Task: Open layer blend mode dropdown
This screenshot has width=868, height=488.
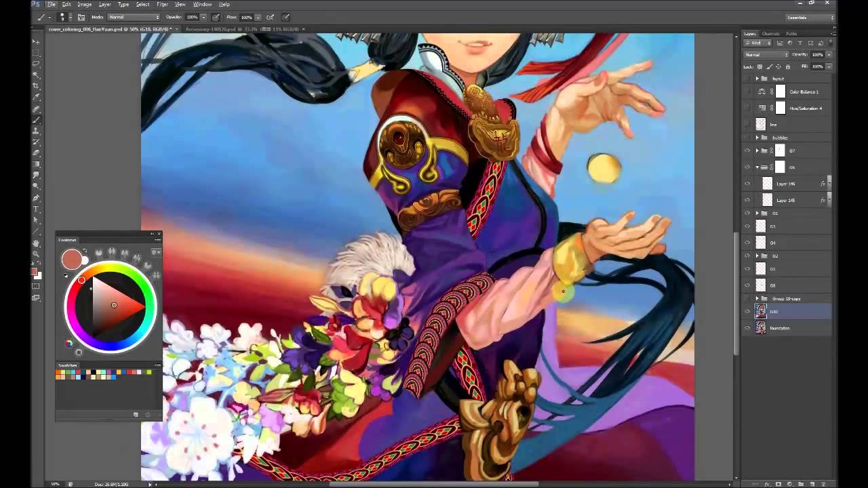Action: click(x=766, y=54)
